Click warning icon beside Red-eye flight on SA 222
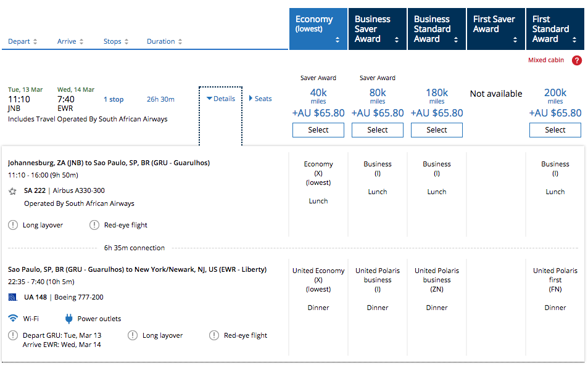The width and height of the screenshot is (588, 368). (x=94, y=225)
